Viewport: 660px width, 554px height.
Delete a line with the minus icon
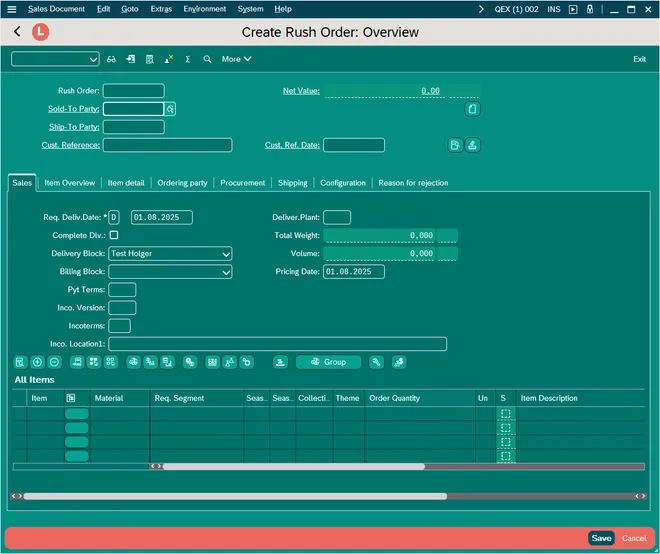coord(54,362)
